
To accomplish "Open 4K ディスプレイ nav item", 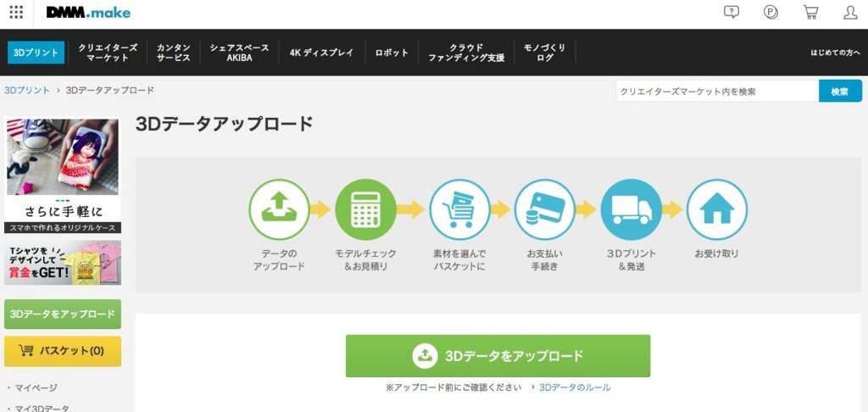I will click(x=321, y=53).
